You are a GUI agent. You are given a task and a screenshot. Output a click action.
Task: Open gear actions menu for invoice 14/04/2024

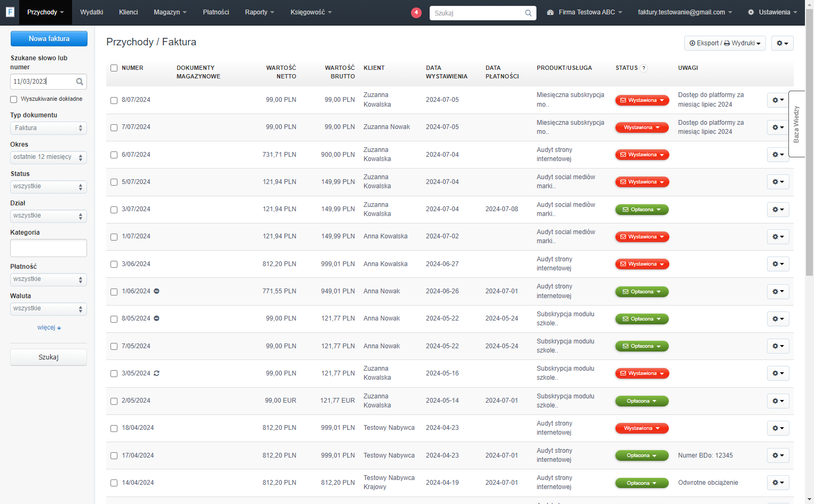[778, 483]
